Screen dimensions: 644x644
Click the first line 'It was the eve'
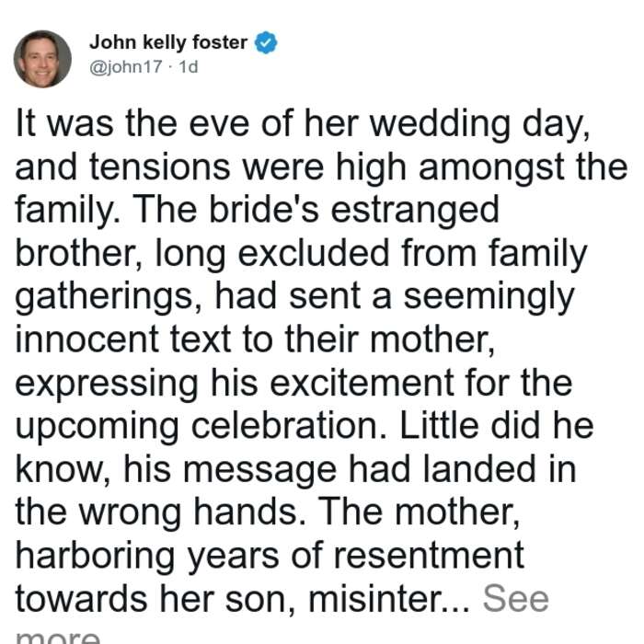[x=132, y=124]
